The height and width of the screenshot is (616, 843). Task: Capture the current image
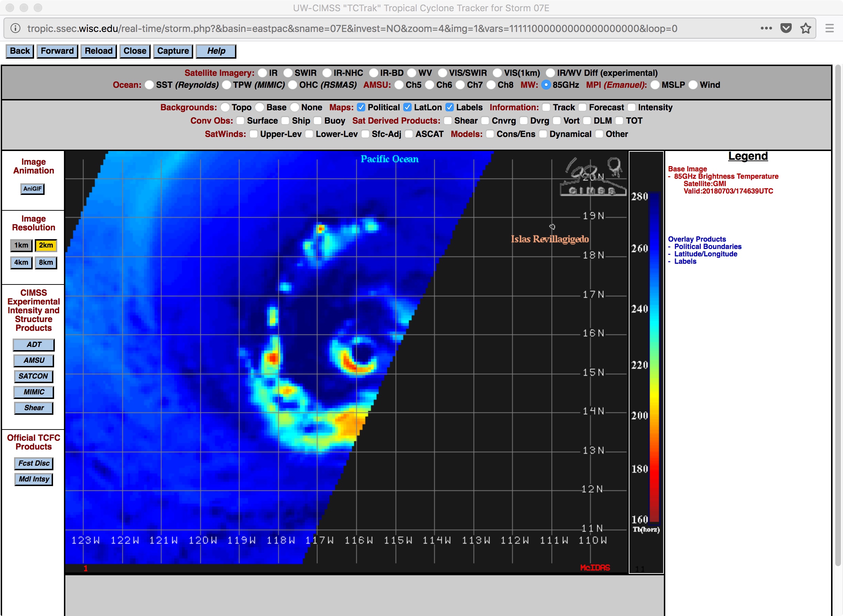(173, 51)
